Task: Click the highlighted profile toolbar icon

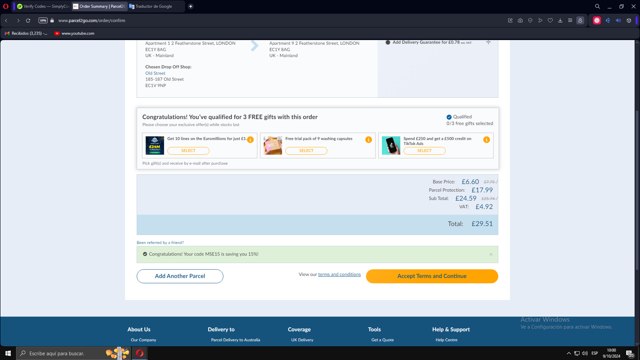Action: point(580,20)
